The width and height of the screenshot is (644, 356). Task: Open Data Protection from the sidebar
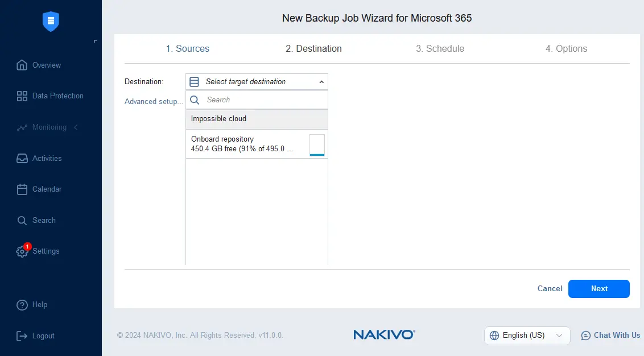(x=58, y=96)
